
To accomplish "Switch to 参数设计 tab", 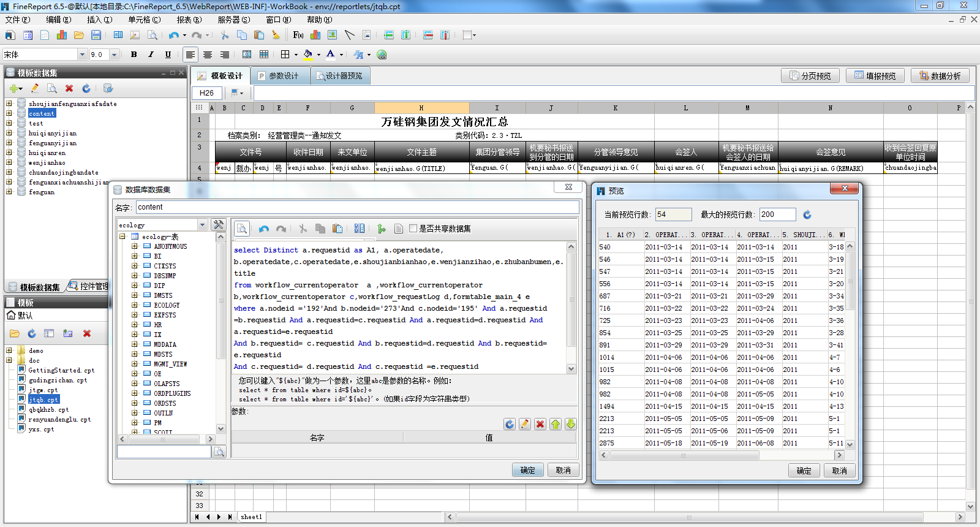I will (x=281, y=76).
